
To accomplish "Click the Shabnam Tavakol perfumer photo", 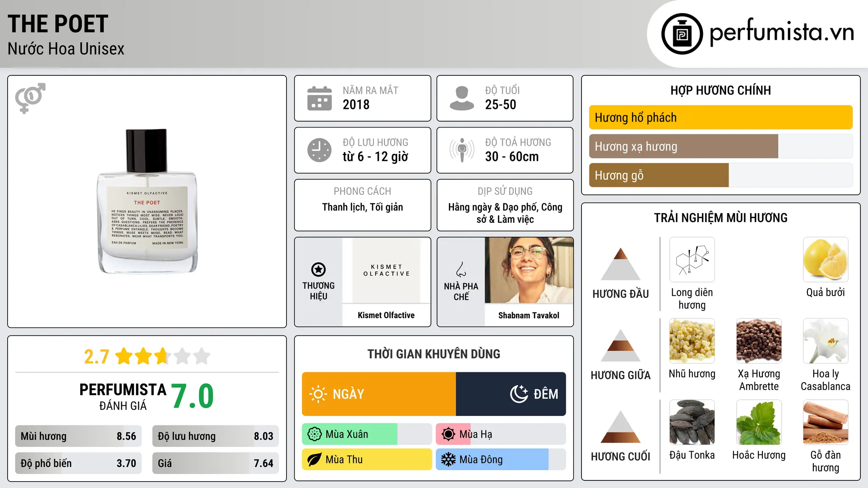I will [x=529, y=270].
